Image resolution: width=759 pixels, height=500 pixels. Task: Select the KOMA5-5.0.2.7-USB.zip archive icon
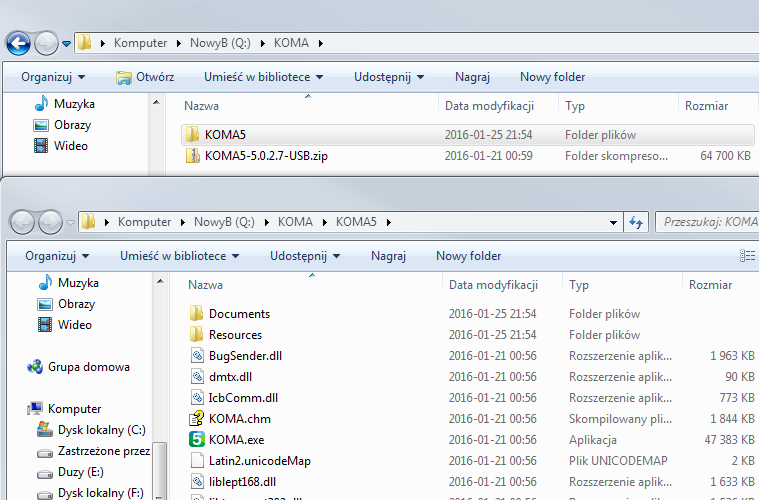point(193,156)
